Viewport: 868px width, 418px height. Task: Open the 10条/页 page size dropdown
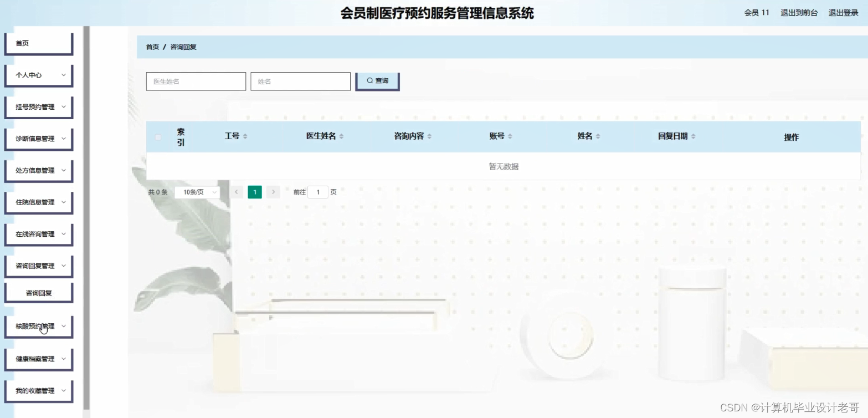(x=197, y=192)
